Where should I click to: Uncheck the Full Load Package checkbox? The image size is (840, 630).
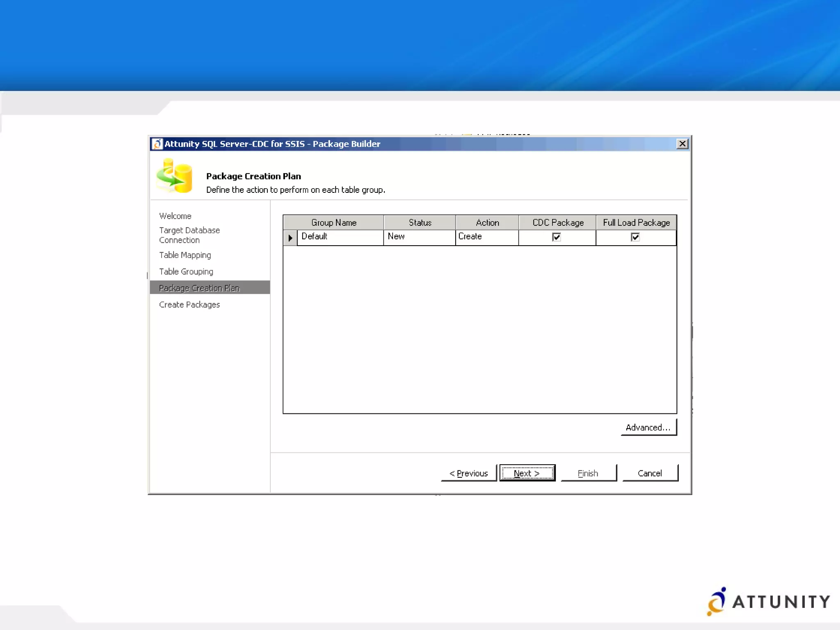[635, 237]
